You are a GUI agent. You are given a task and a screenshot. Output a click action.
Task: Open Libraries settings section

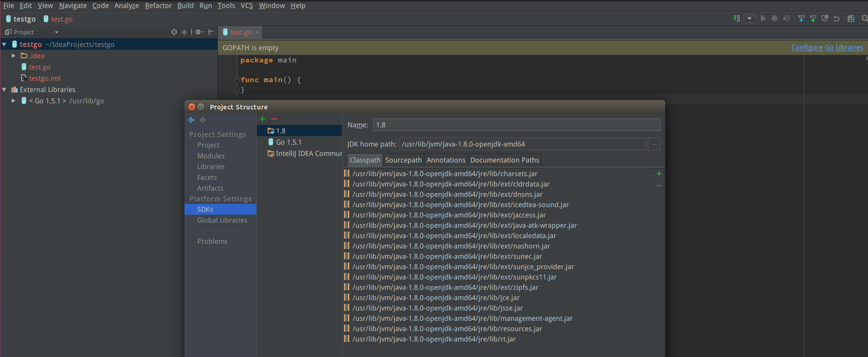pos(211,166)
